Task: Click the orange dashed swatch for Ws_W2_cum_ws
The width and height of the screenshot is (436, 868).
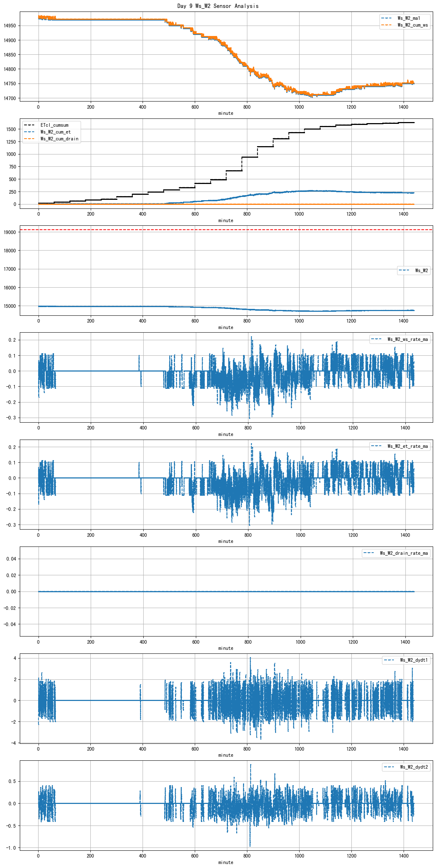Action: tap(387, 25)
